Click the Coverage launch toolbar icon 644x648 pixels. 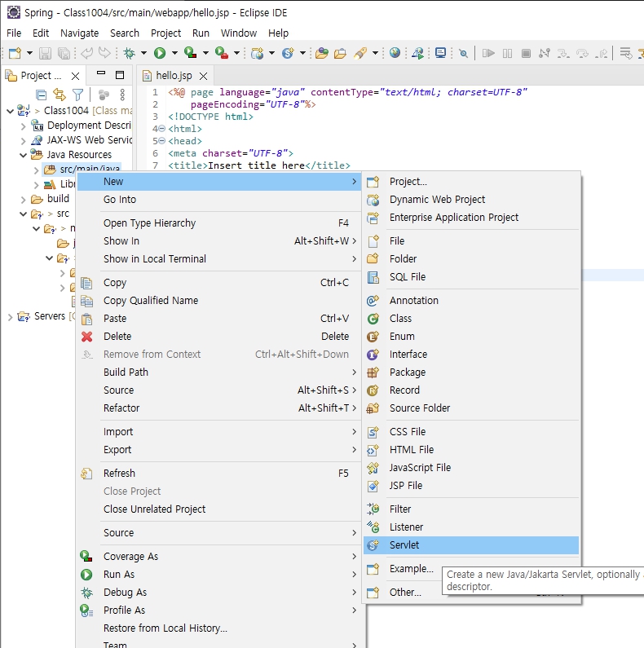point(190,53)
